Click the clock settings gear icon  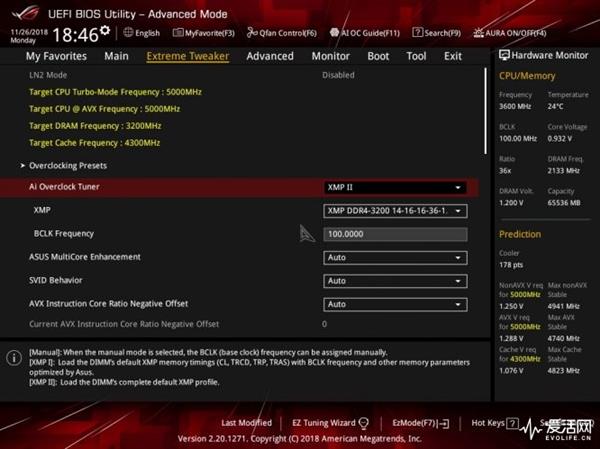click(105, 33)
